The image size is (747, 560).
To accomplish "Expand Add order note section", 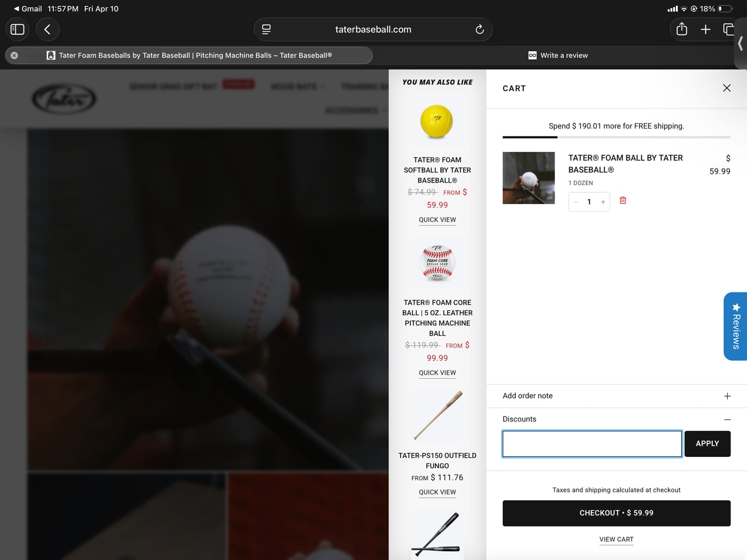I will tap(616, 396).
